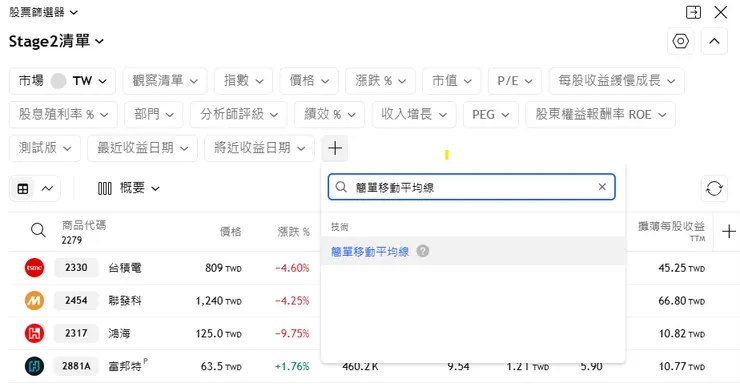Click the columns icon beside 概要
Viewport: 740px width, 384px height.
[x=105, y=189]
